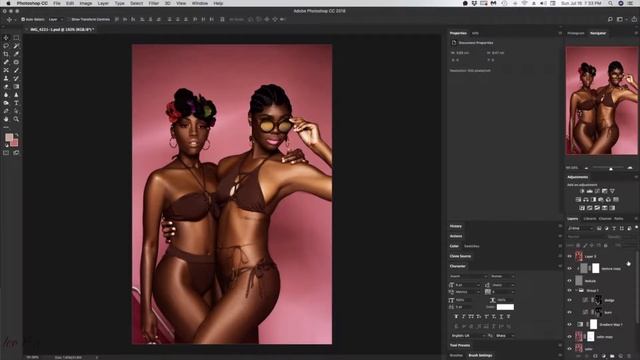
Task: Select the Clone Stamp tool
Action: pos(6,78)
